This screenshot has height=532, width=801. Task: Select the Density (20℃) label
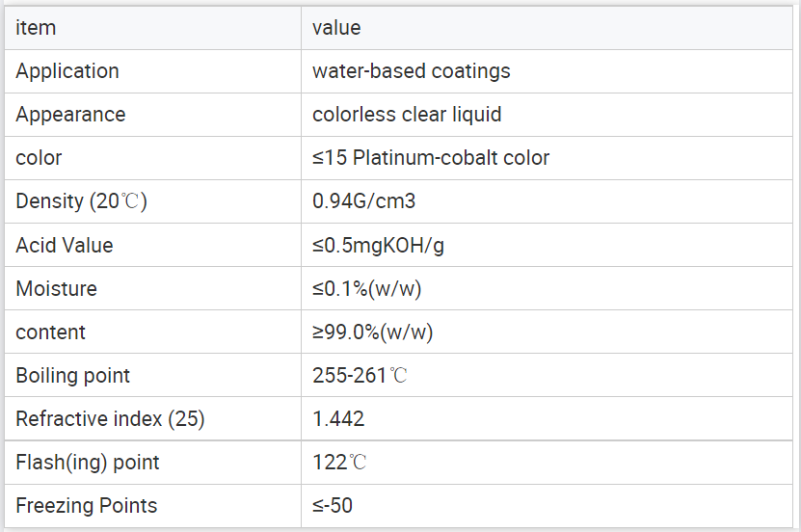point(82,201)
